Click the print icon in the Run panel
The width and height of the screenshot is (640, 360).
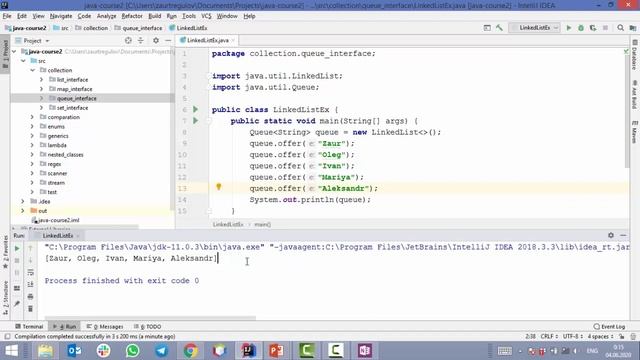click(x=31, y=297)
